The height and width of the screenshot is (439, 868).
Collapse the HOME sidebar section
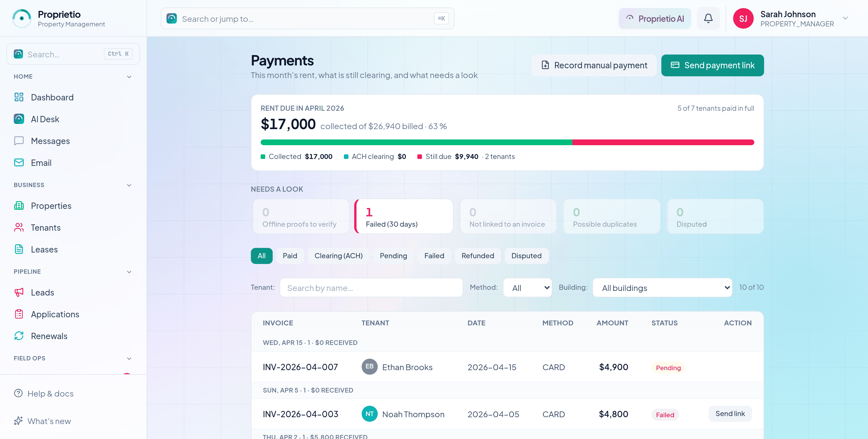coord(129,77)
